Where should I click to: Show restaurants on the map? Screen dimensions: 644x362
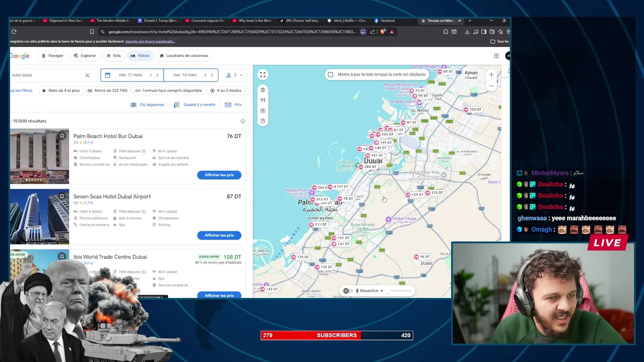click(263, 100)
